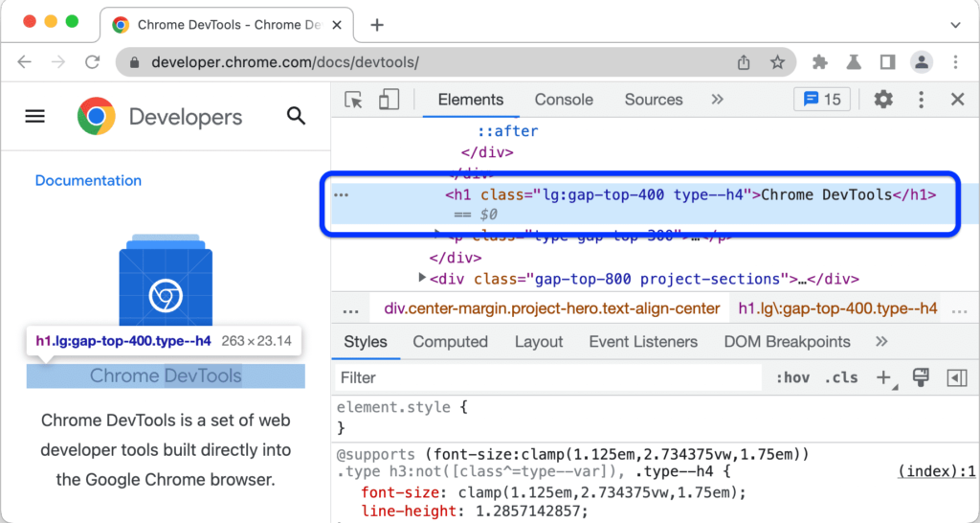Image resolution: width=980 pixels, height=523 pixels.
Task: Toggle the computed styles sidebar icon
Action: click(957, 377)
